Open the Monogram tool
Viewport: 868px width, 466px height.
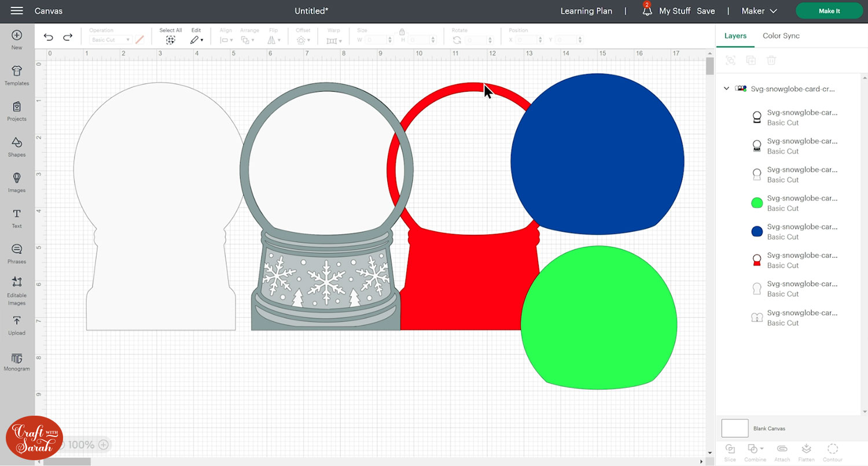17,361
